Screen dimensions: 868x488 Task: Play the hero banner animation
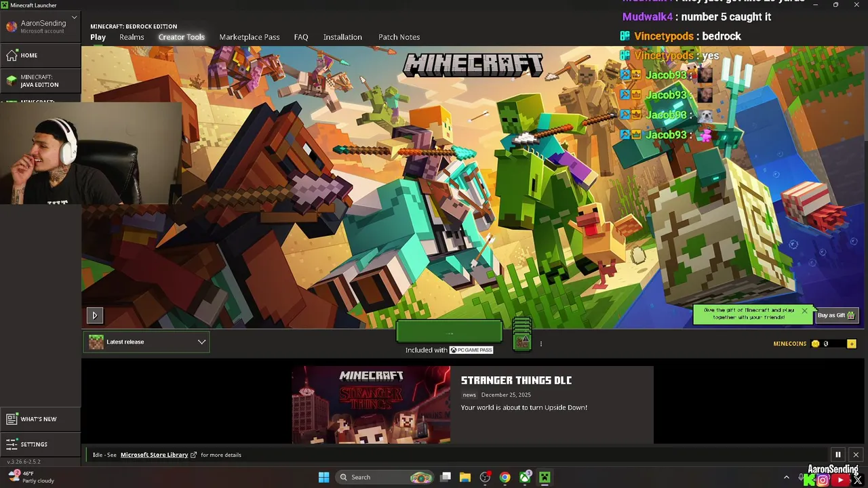click(x=94, y=315)
